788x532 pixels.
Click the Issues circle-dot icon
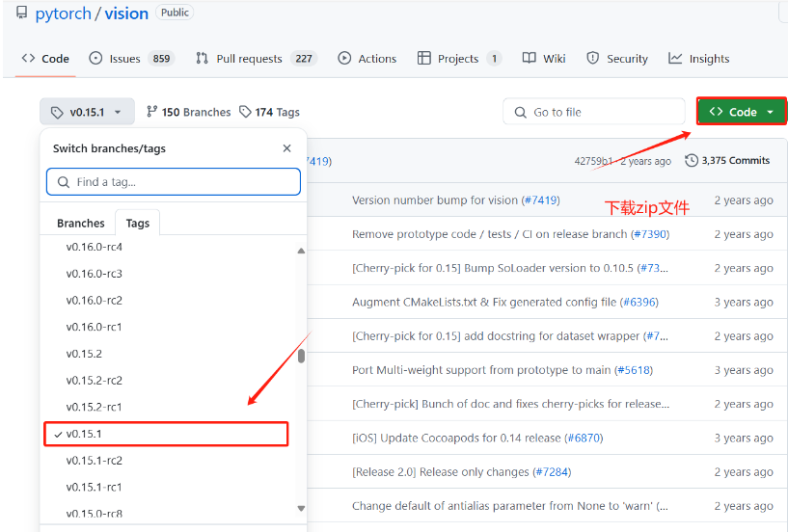coord(95,58)
